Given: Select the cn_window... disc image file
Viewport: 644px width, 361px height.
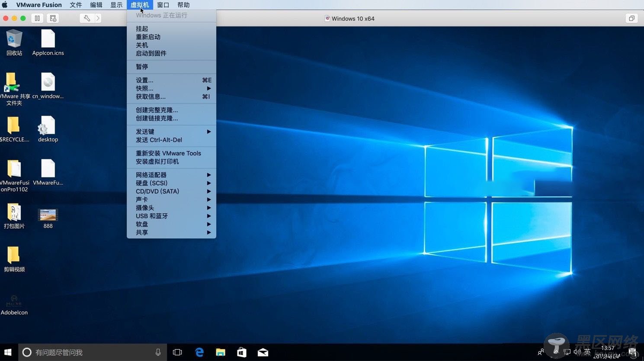Looking at the screenshot, I should pyautogui.click(x=48, y=86).
